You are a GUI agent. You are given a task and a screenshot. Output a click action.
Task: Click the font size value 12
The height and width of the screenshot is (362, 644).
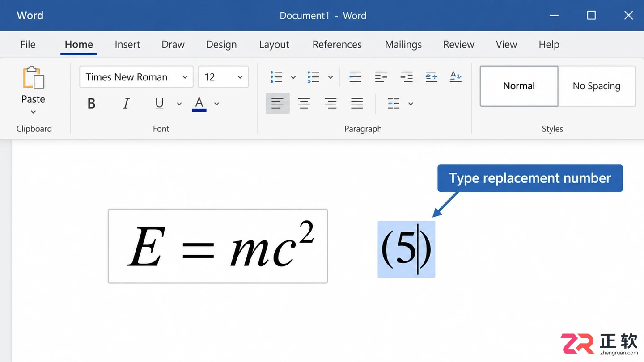(210, 77)
